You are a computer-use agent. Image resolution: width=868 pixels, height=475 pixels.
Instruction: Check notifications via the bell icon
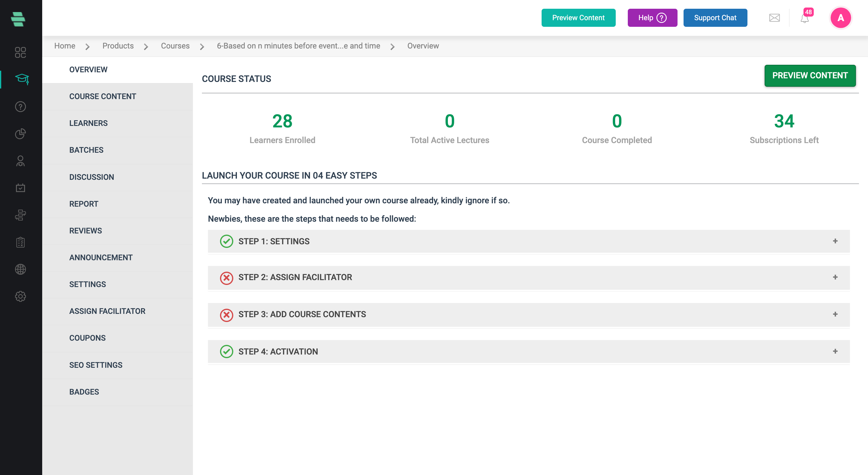[805, 19]
